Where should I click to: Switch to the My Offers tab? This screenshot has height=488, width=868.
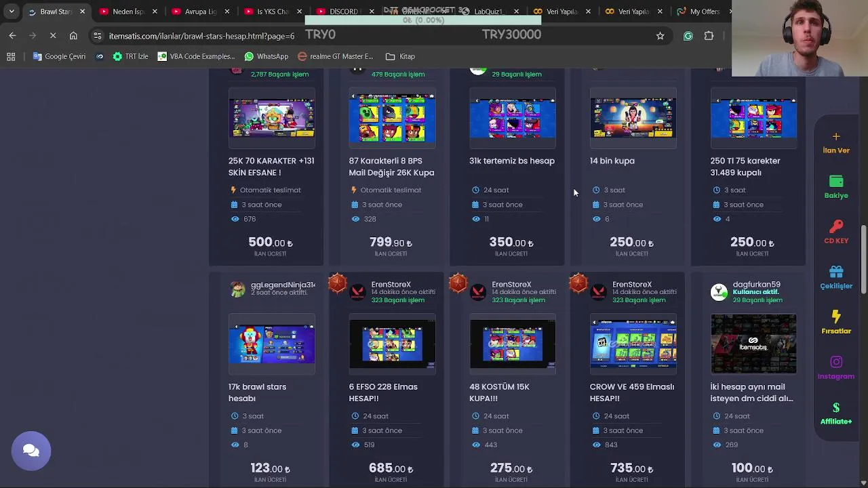coord(704,12)
